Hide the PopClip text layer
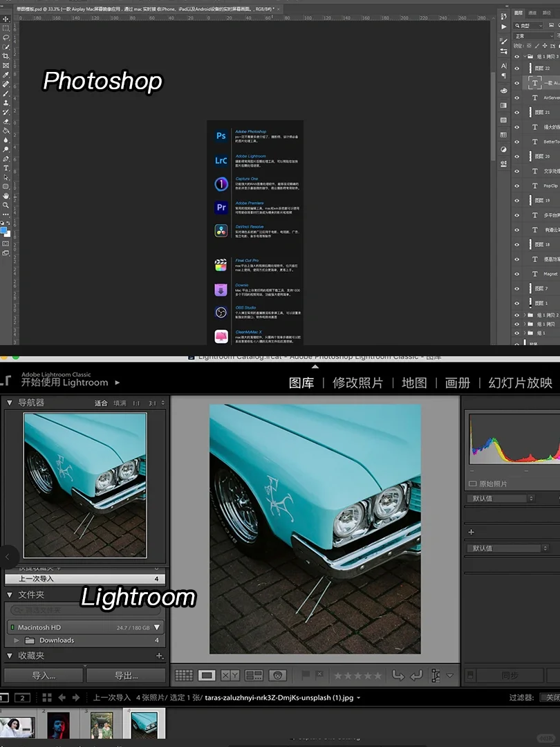Screen dimensions: 560x747 tap(516, 186)
